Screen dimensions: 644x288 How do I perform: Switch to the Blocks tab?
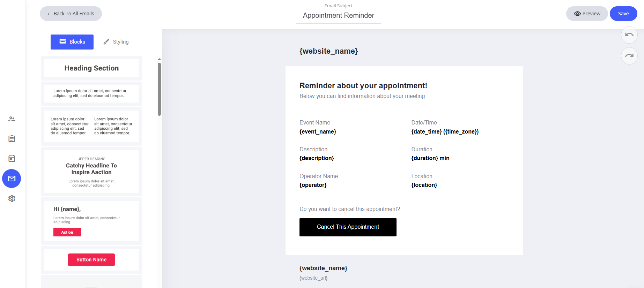tap(72, 42)
